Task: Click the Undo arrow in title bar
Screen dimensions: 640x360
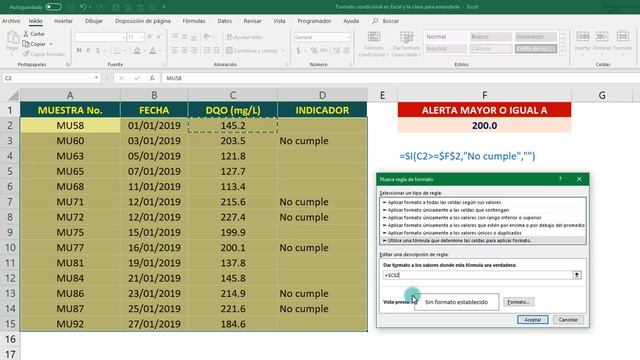Action: (x=83, y=7)
